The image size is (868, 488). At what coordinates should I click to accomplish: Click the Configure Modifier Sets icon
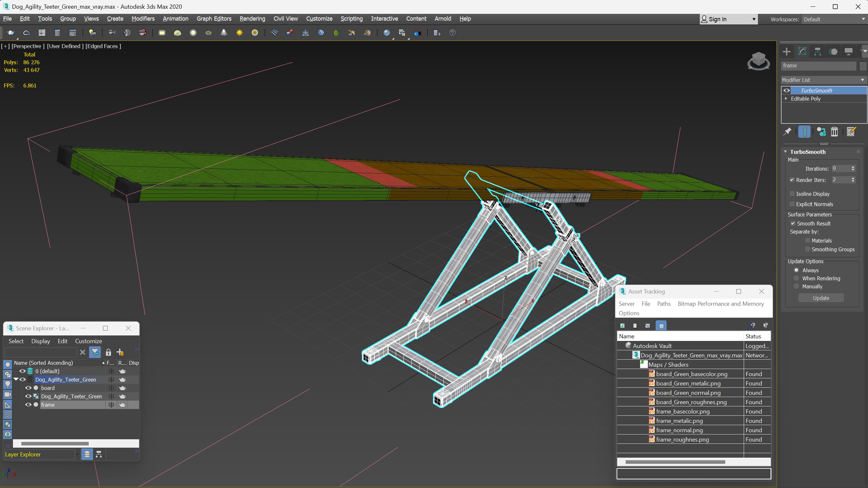pos(851,132)
